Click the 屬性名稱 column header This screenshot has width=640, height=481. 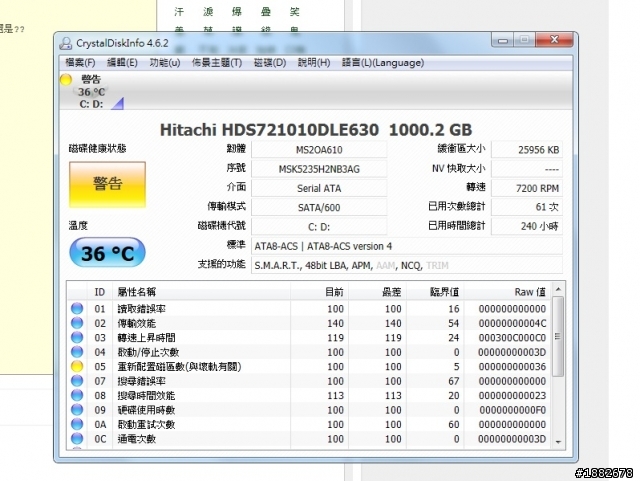202,292
